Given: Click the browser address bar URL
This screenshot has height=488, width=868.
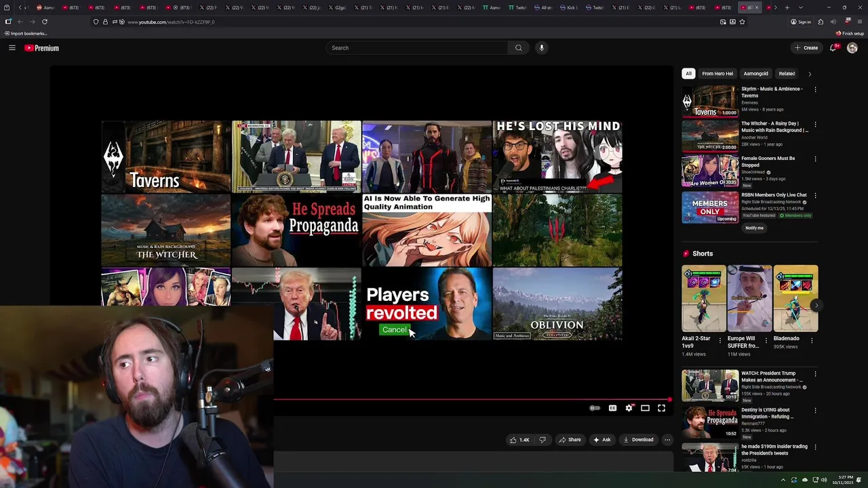Looking at the screenshot, I should (x=171, y=22).
